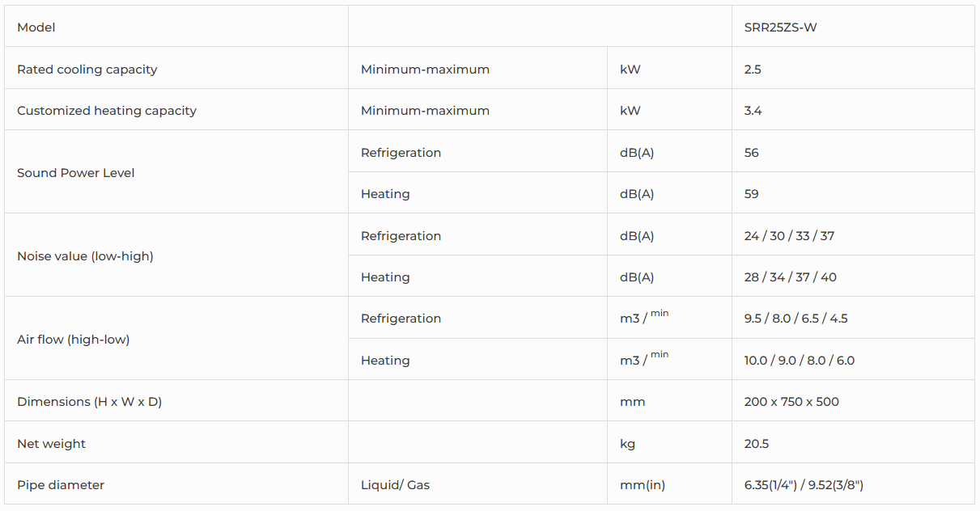Click the "Rated cooling capacity" label
980x511 pixels.
[x=87, y=70]
